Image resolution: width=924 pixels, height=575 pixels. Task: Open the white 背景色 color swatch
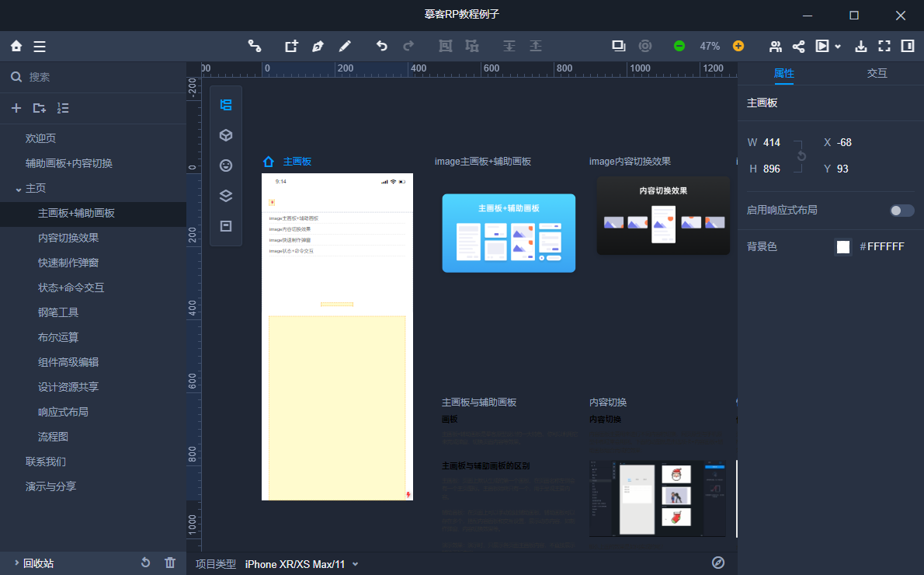coord(843,246)
